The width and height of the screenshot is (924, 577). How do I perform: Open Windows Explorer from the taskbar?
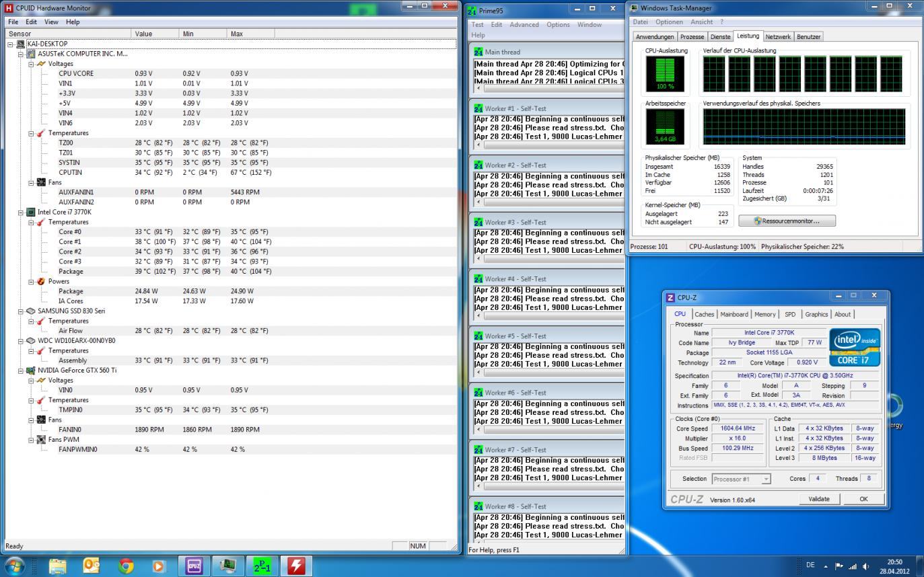tap(58, 566)
